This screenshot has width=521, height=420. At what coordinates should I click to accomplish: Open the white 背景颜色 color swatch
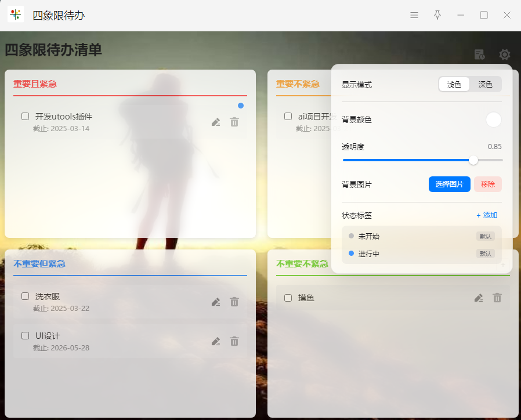[493, 120]
